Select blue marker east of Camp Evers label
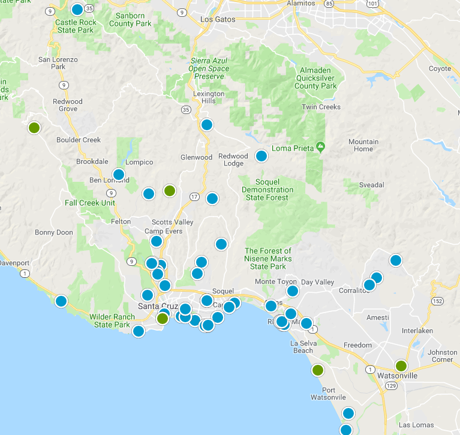The width and height of the screenshot is (460, 435). tap(221, 244)
